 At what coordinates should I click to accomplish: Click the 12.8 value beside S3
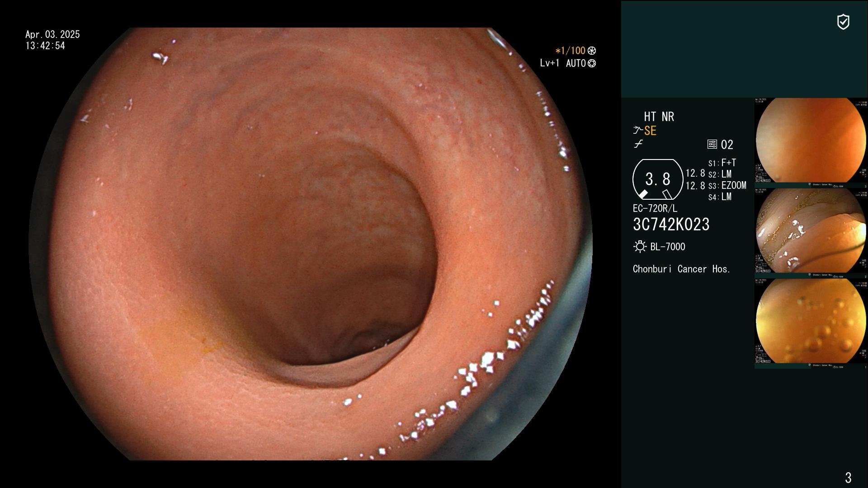[x=695, y=186]
